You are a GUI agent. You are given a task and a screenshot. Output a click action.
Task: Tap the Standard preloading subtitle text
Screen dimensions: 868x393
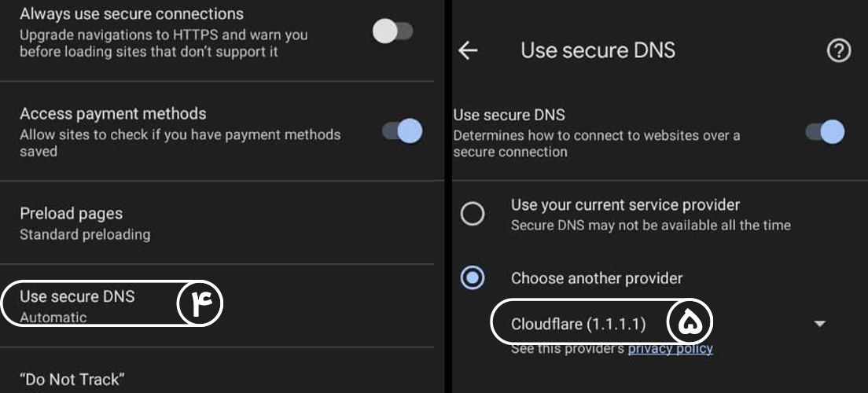click(x=85, y=234)
